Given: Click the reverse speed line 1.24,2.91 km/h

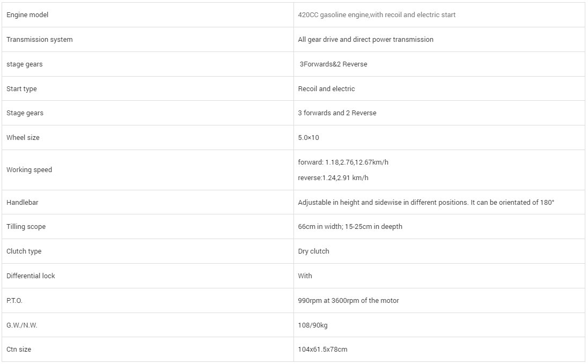Looking at the screenshot, I should 333,178.
